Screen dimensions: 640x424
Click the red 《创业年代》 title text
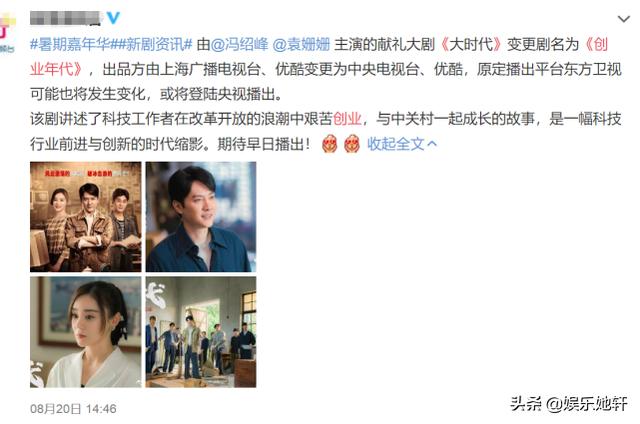[x=319, y=56]
